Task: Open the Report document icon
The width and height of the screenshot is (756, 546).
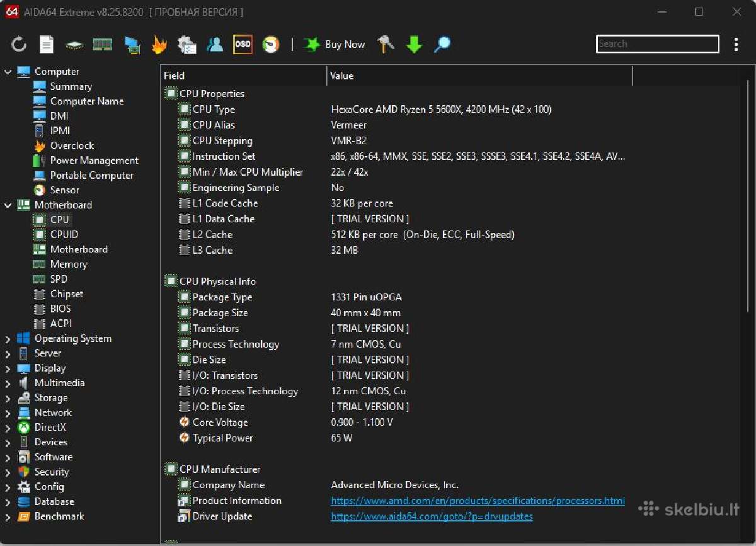Action: click(x=47, y=44)
